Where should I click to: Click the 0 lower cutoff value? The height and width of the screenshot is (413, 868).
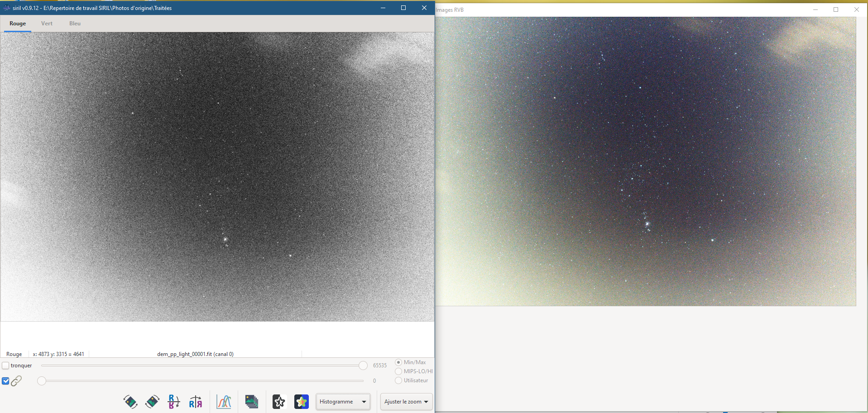pyautogui.click(x=374, y=381)
